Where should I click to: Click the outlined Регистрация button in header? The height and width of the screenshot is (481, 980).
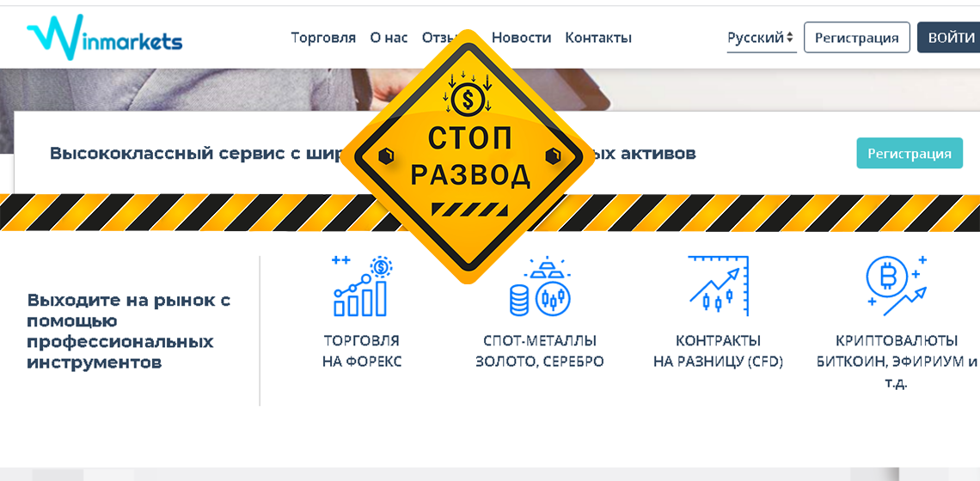click(x=857, y=38)
